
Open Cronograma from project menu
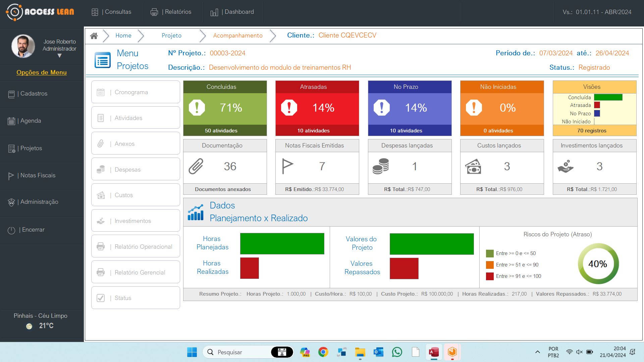pyautogui.click(x=136, y=92)
